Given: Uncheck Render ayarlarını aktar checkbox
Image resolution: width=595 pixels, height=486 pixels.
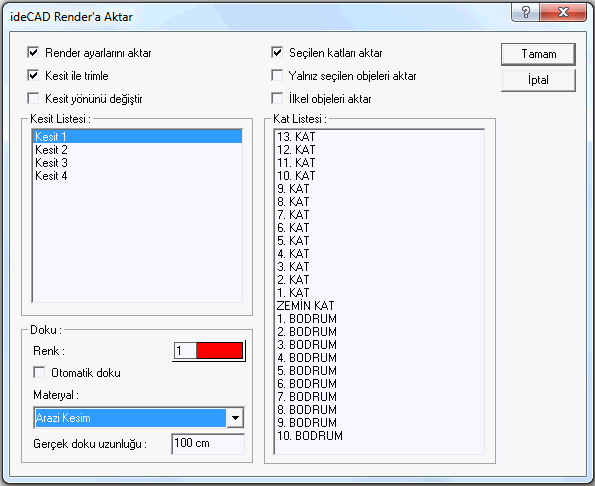Looking at the screenshot, I should point(33,52).
